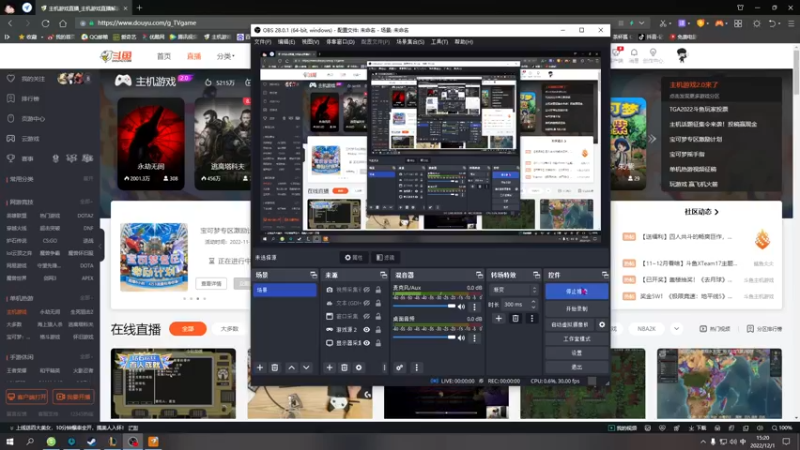Open the OBS Help menu

pos(464,42)
